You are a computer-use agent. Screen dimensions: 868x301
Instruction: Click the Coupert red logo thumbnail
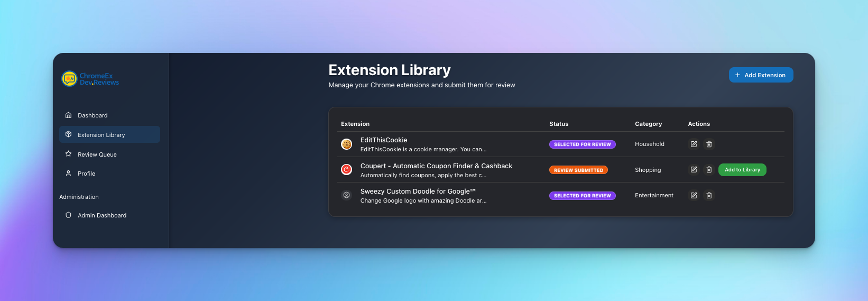[x=347, y=169]
